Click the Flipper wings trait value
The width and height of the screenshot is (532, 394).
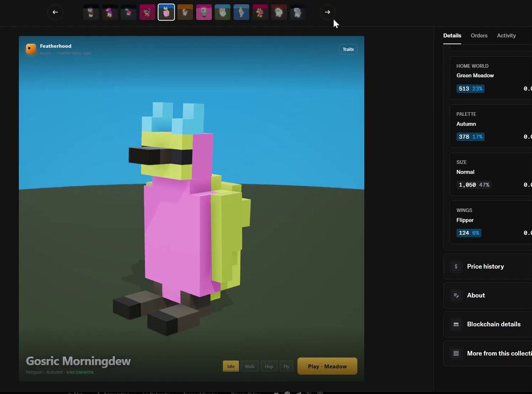(x=465, y=220)
